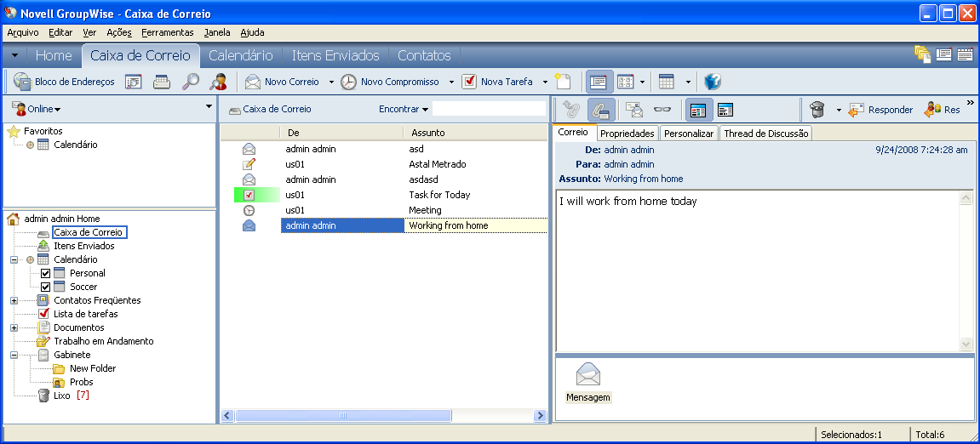Viewport: 980px width, 444px height.
Task: Select the Trabalho em Andamento folder
Action: click(103, 342)
